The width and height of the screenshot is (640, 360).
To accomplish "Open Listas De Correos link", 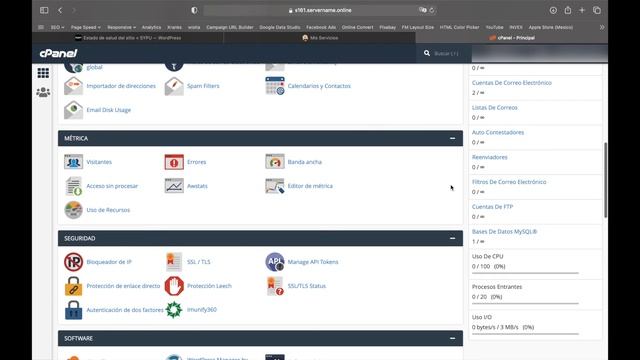I will (x=495, y=108).
